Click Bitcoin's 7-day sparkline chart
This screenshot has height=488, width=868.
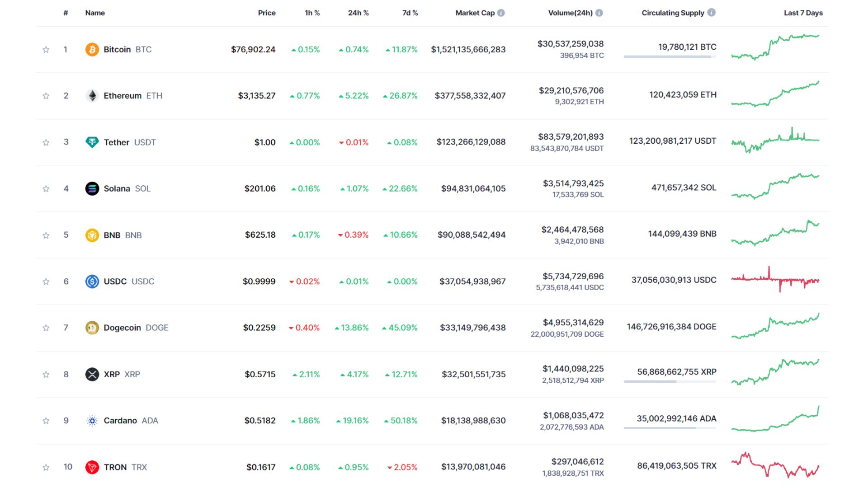coord(775,47)
